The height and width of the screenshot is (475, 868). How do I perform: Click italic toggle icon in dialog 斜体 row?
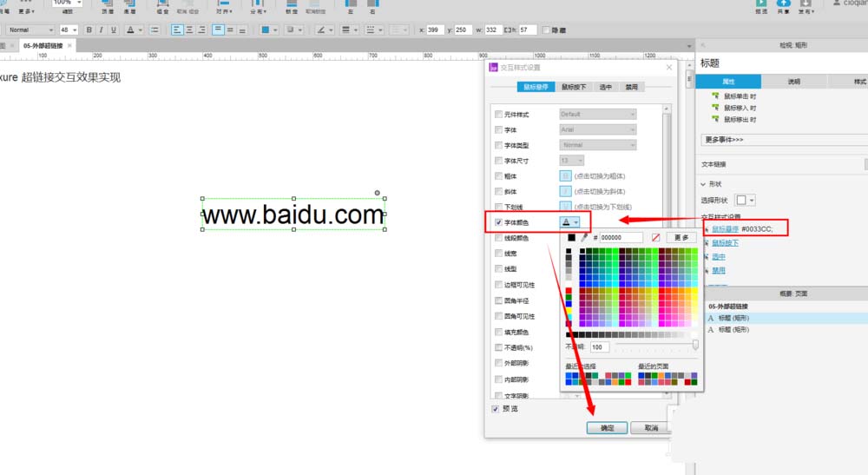coord(565,191)
